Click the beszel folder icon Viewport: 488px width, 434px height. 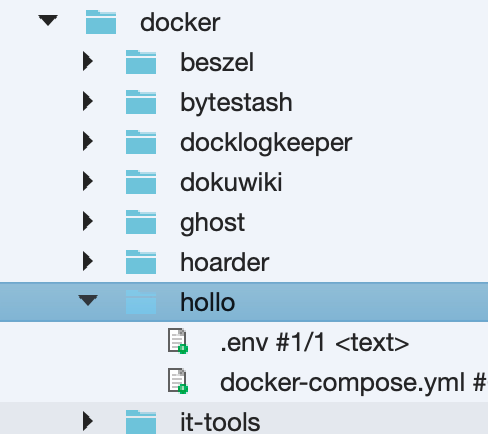coord(141,62)
